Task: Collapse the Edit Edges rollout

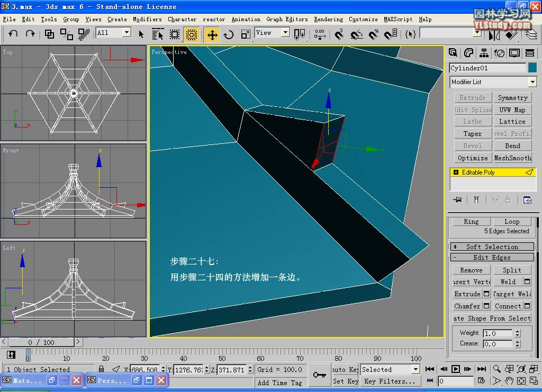Action: [x=492, y=257]
